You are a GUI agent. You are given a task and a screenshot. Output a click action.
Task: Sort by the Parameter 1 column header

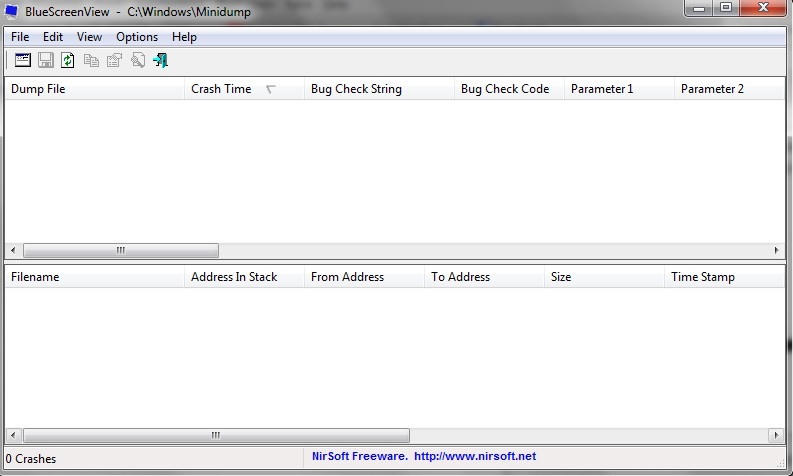(619, 89)
